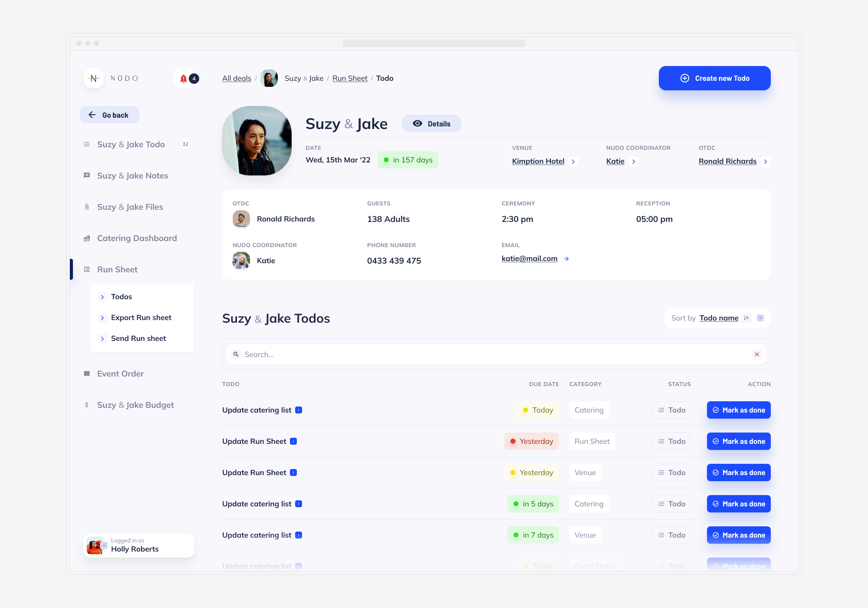Click blue icon next to Update Run Sheet, Venue category
The height and width of the screenshot is (608, 868).
pyautogui.click(x=293, y=473)
